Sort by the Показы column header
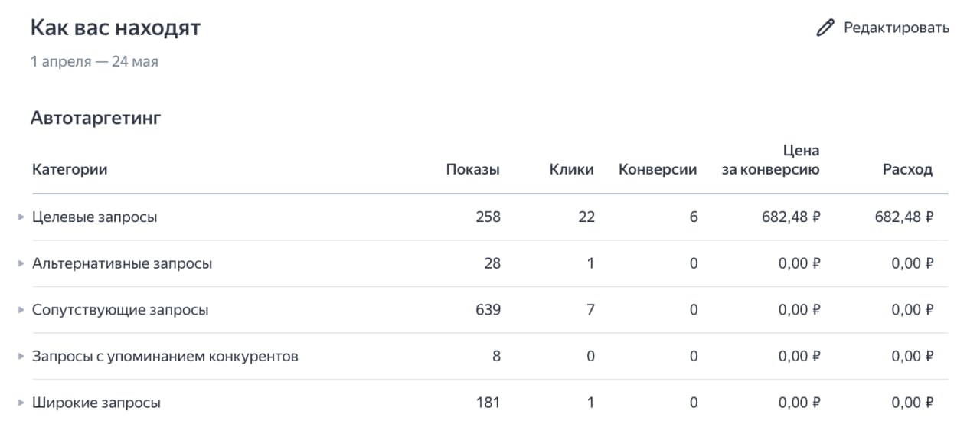This screenshot has height=434, width=980. tap(473, 170)
